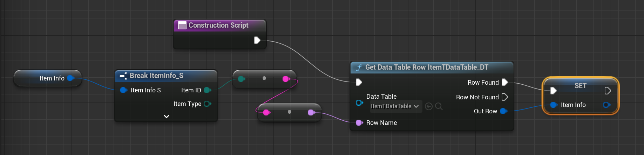Click the Data Table object input pin
Screen dimensions: 644x155
pyautogui.click(x=359, y=103)
